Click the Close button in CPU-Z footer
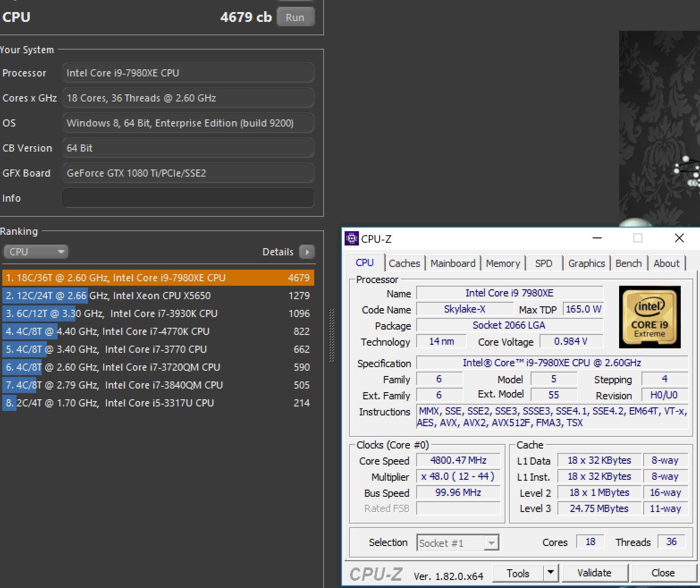Viewport: 700px width, 588px height. point(663,573)
